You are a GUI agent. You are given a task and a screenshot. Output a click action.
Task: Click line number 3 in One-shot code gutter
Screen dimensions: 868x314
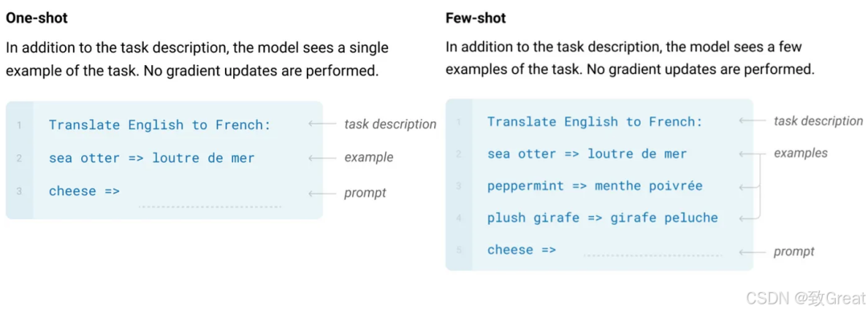(19, 192)
